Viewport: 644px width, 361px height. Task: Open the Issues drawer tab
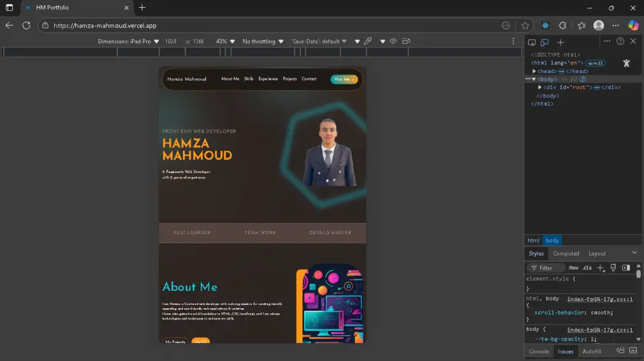click(565, 351)
